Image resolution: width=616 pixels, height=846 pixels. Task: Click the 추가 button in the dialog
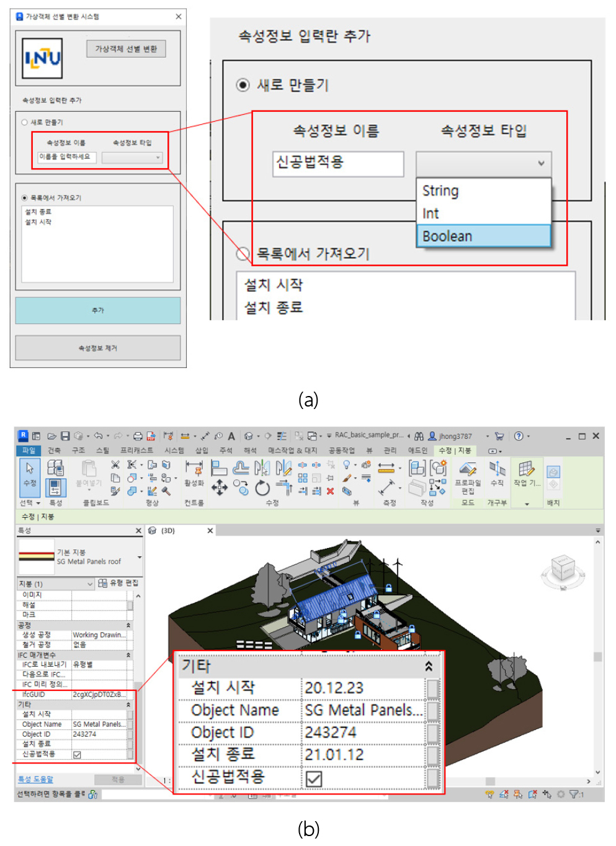point(98,310)
